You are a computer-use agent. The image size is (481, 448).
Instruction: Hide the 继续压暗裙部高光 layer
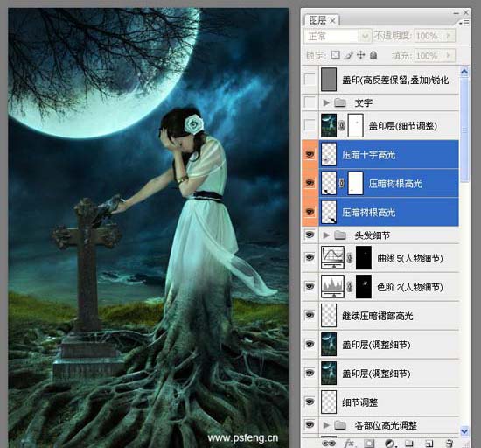point(310,316)
